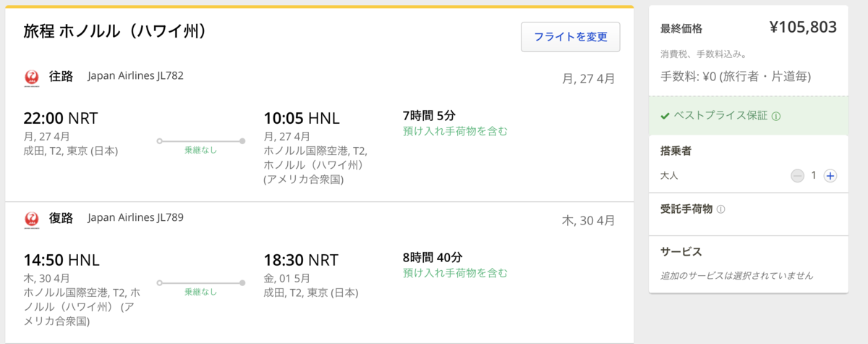The width and height of the screenshot is (868, 344).
Task: Select outbound flight Japan Airlines JL782
Action: coord(135,75)
